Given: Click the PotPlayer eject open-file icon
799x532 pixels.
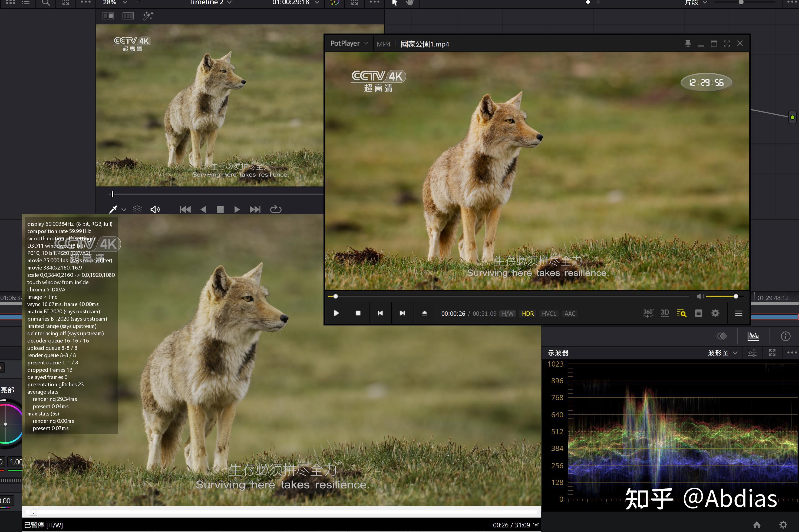Looking at the screenshot, I should (x=424, y=313).
